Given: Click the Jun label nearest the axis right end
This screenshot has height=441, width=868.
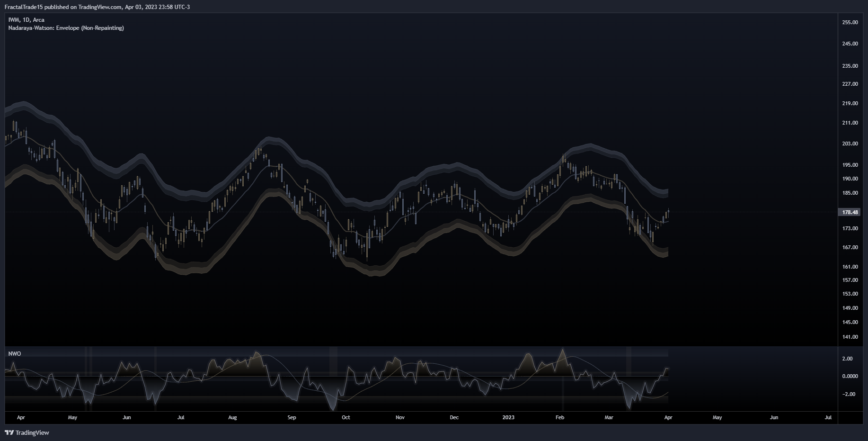Looking at the screenshot, I should [774, 417].
